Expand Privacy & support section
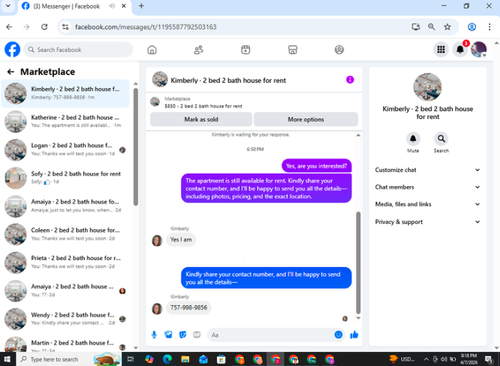 (428, 222)
